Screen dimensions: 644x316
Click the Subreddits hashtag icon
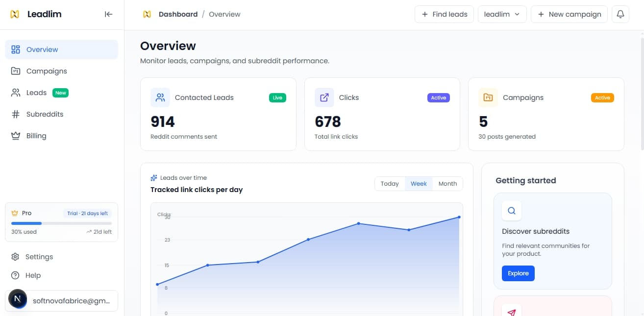pos(14,114)
